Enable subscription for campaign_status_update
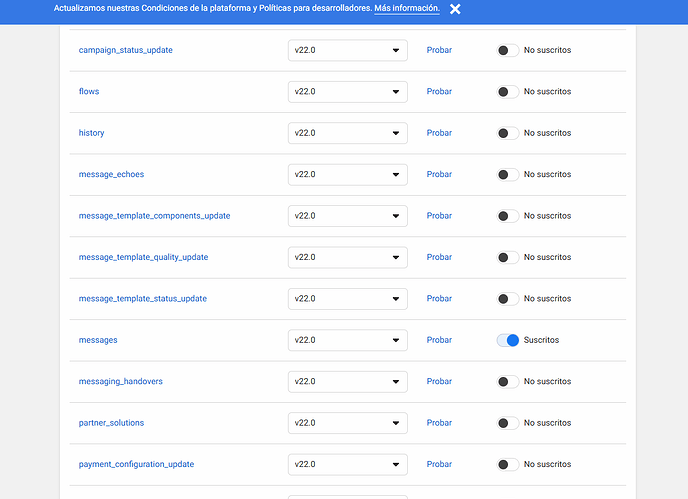The image size is (688, 499). pos(508,50)
